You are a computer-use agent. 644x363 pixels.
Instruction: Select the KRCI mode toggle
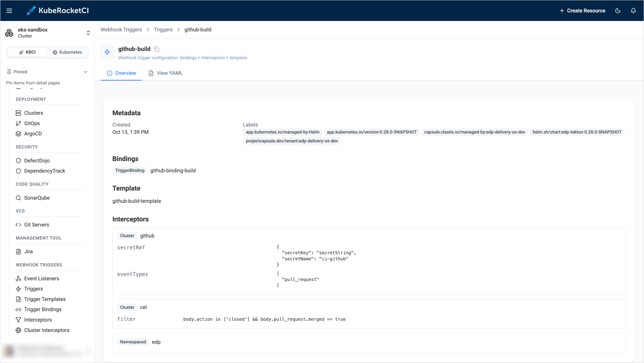point(27,52)
